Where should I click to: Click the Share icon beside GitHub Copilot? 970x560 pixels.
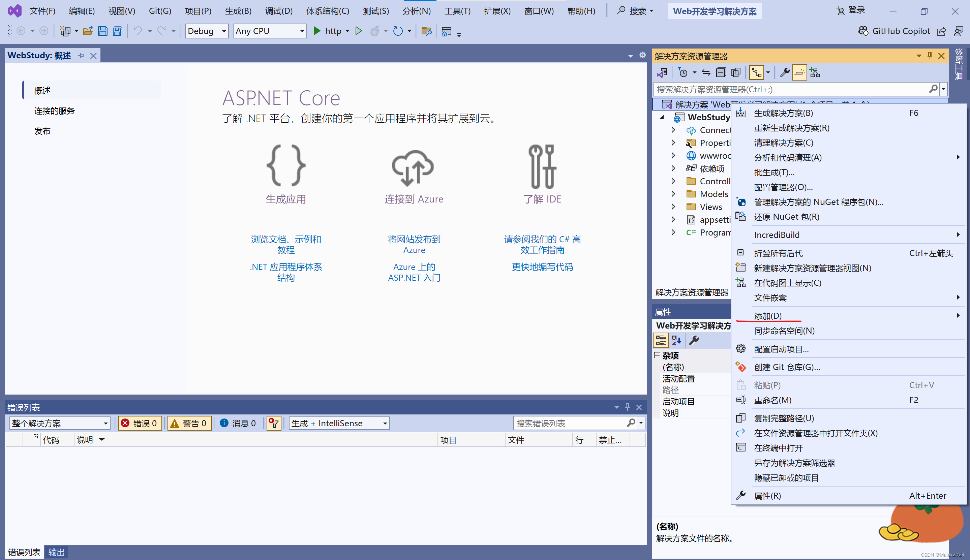[x=941, y=31]
